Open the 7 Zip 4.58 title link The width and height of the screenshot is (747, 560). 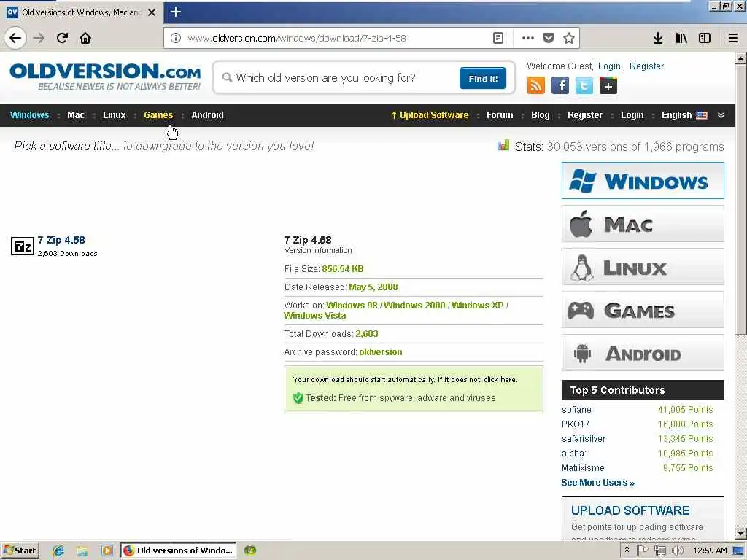click(x=61, y=240)
